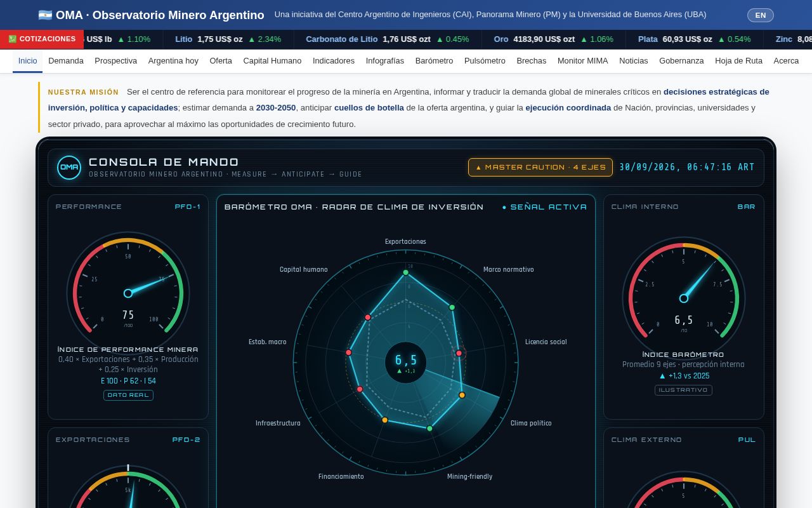Click the DATO REAL badge
The height and width of the screenshot is (508, 812).
click(x=128, y=395)
